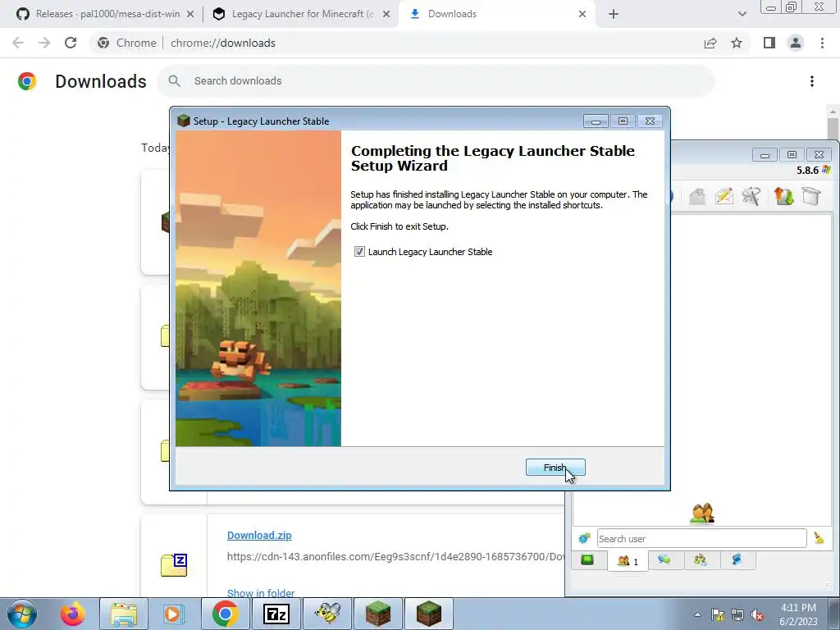Share this page using the share icon

[x=710, y=43]
